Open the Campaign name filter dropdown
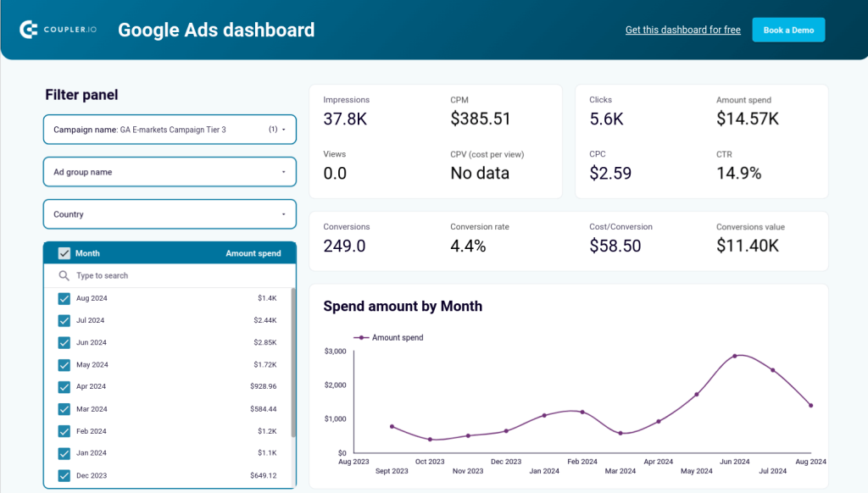The image size is (868, 493). (x=170, y=129)
